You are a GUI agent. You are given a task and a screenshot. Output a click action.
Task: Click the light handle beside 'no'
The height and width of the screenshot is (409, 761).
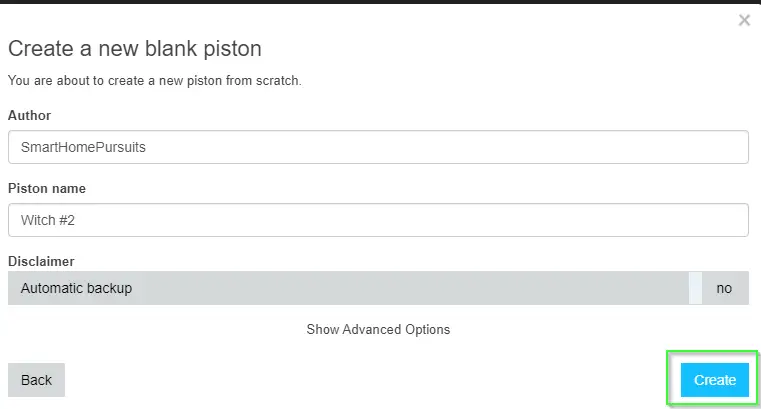[695, 288]
